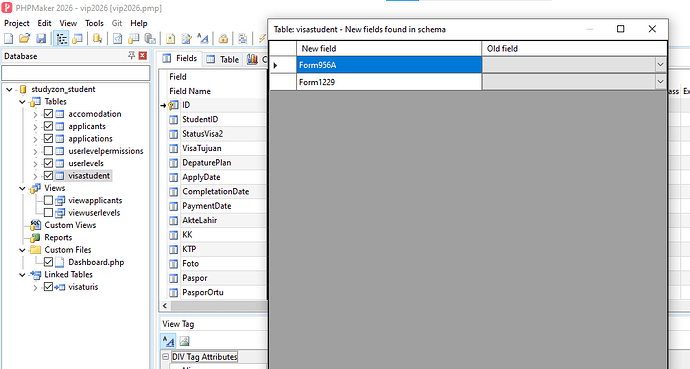
Task: Uncheck the visastudent table checkbox
Action: pos(48,175)
